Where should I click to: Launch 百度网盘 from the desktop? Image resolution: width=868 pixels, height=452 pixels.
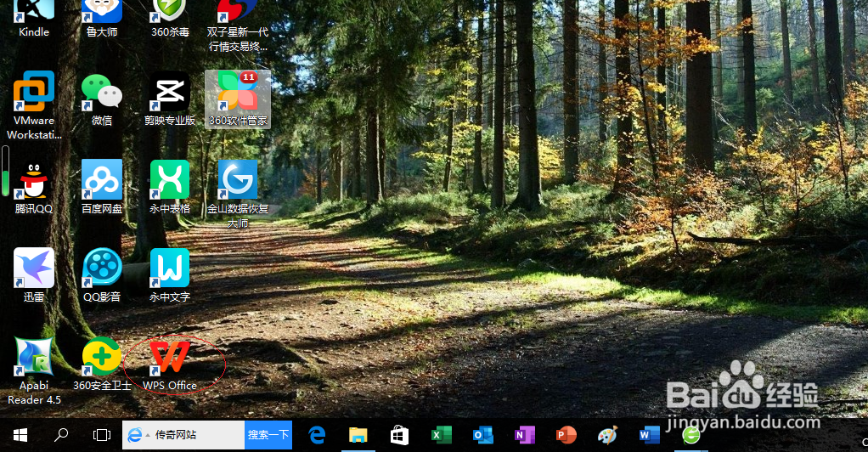[x=102, y=188]
